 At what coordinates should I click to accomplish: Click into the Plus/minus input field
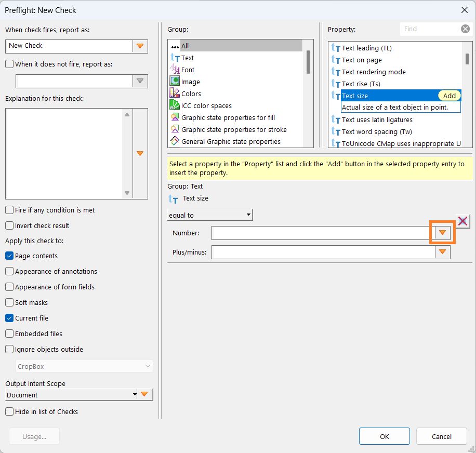click(323, 252)
